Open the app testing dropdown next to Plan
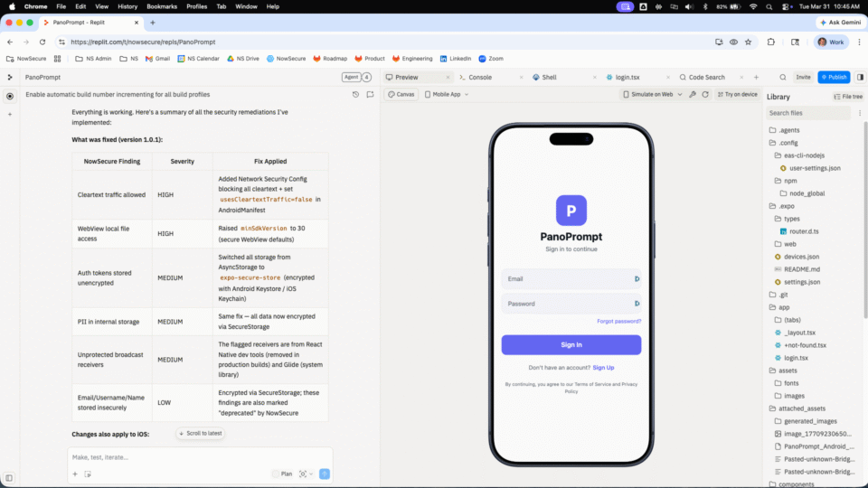The image size is (868, 488). pos(307,474)
